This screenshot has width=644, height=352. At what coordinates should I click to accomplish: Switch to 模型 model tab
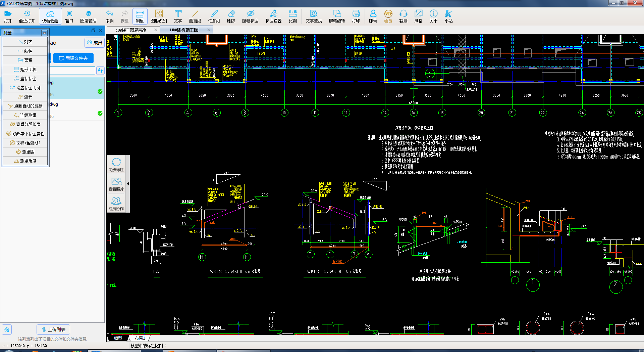[x=118, y=338]
